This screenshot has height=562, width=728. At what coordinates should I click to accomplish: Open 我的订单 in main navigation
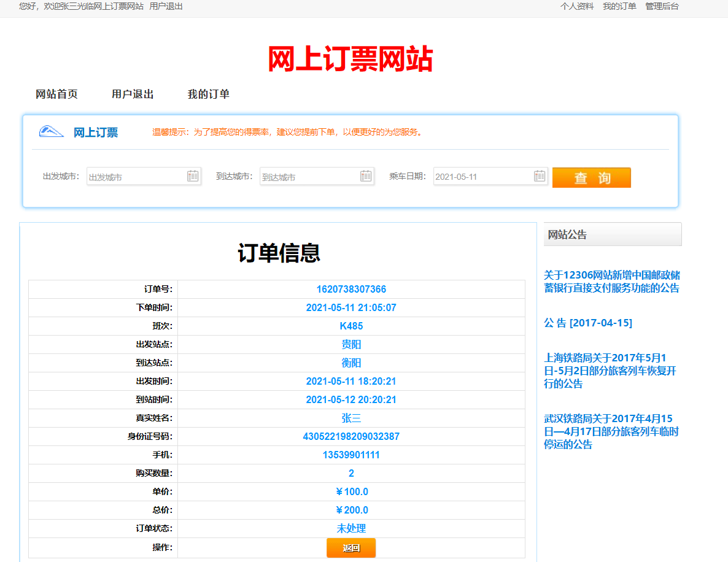pyautogui.click(x=209, y=94)
